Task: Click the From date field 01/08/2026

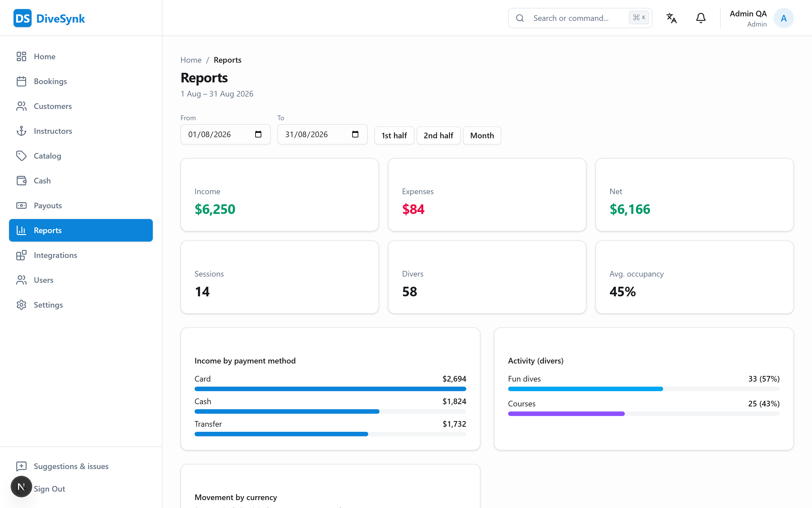Action: [226, 134]
